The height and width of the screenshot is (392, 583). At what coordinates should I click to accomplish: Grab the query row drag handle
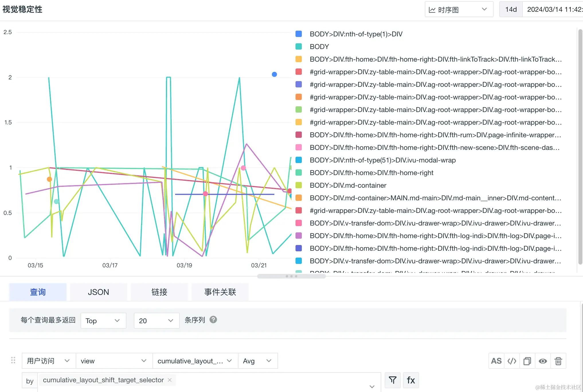pyautogui.click(x=13, y=360)
